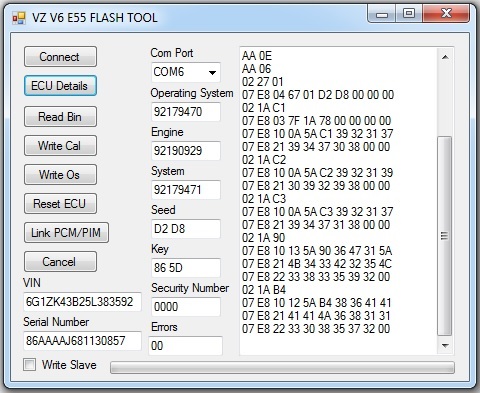Close the Flash Tool window
This screenshot has width=480, height=393.
tap(446, 13)
